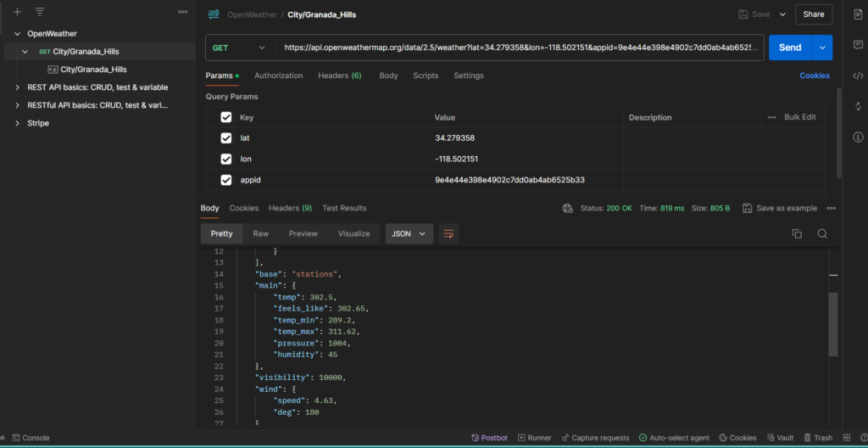
Task: Switch to the Scripts tab
Action: [x=426, y=76]
